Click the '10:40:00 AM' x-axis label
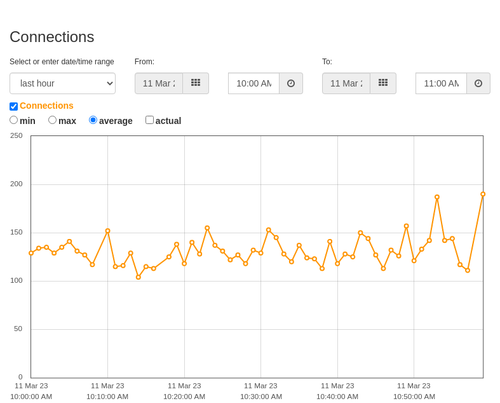 (x=337, y=397)
